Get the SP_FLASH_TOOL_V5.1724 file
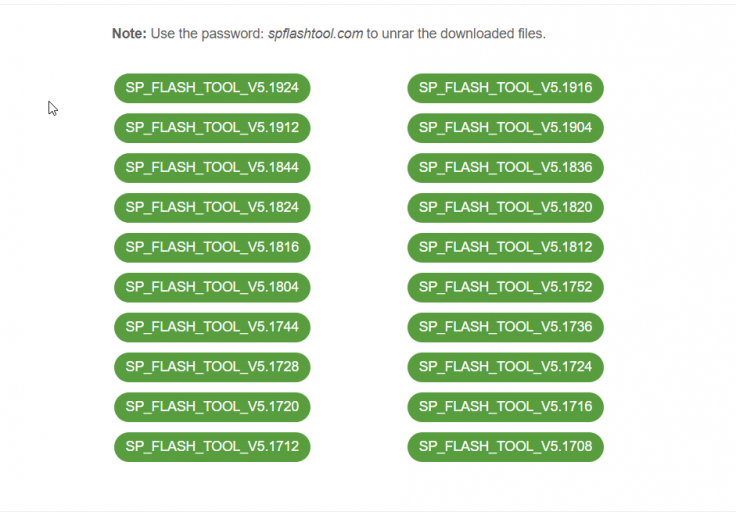736x512 pixels. click(505, 367)
